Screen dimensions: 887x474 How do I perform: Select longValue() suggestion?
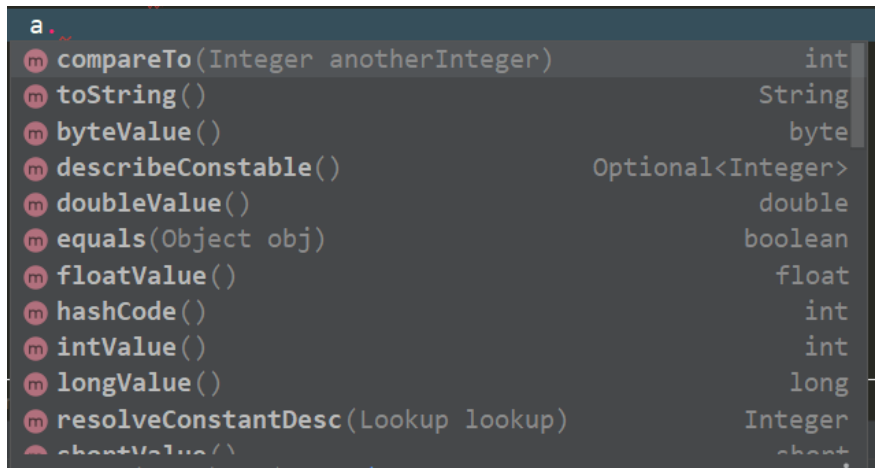coord(139,384)
